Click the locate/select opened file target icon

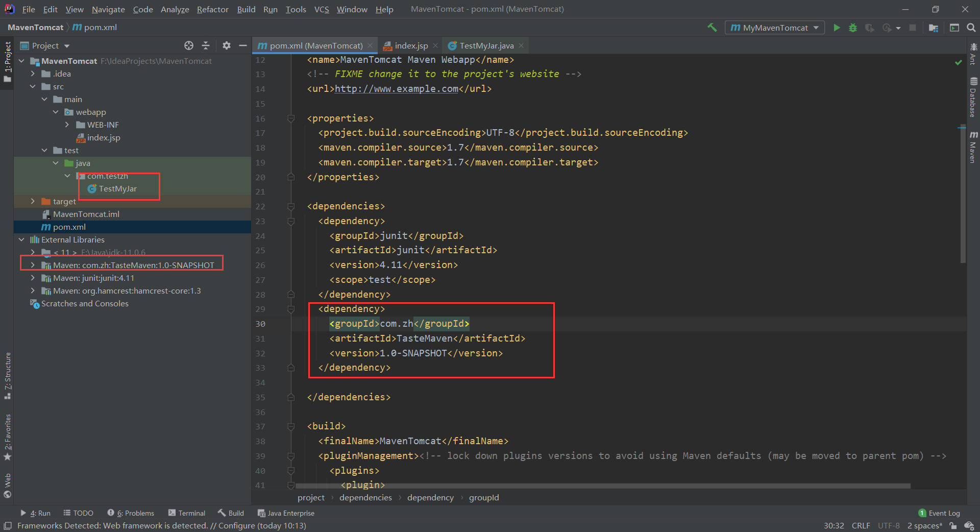(189, 45)
